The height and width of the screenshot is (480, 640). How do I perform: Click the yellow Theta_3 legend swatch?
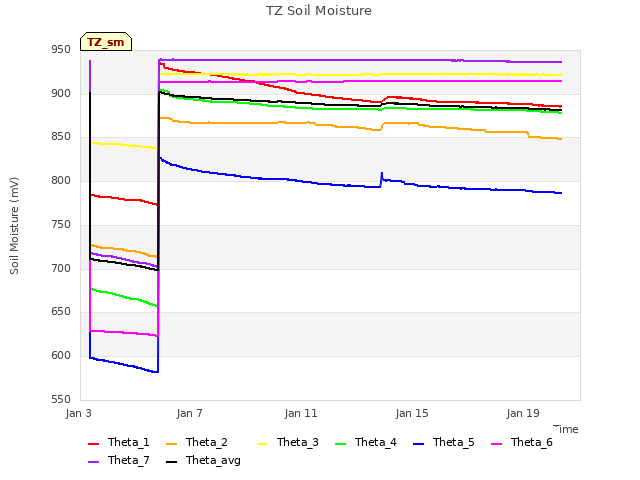(x=262, y=444)
